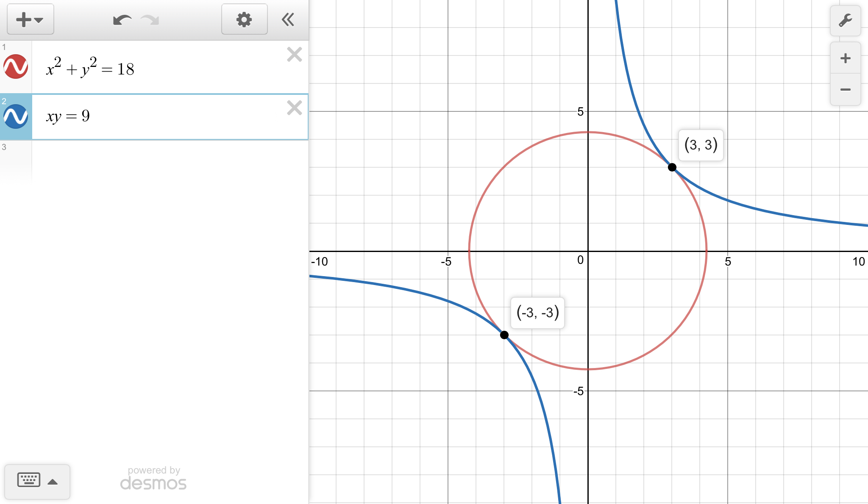Show the on-screen keypad
Viewport: 868px width, 504px height.
[x=29, y=480]
